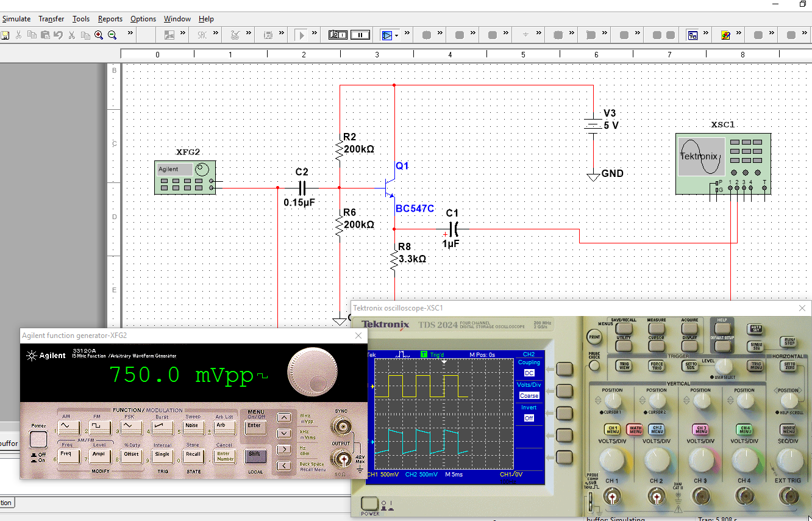Click the zoom out magnifier icon
812x521 pixels.
112,35
